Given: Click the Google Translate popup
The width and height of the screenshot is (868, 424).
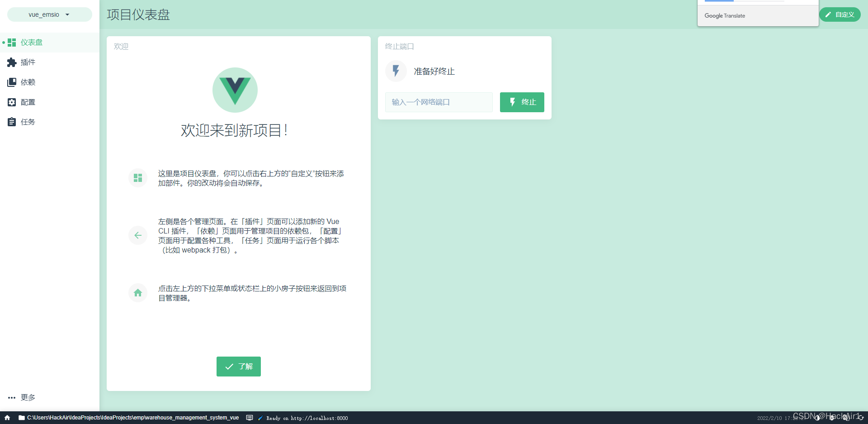Looking at the screenshot, I should [x=758, y=13].
